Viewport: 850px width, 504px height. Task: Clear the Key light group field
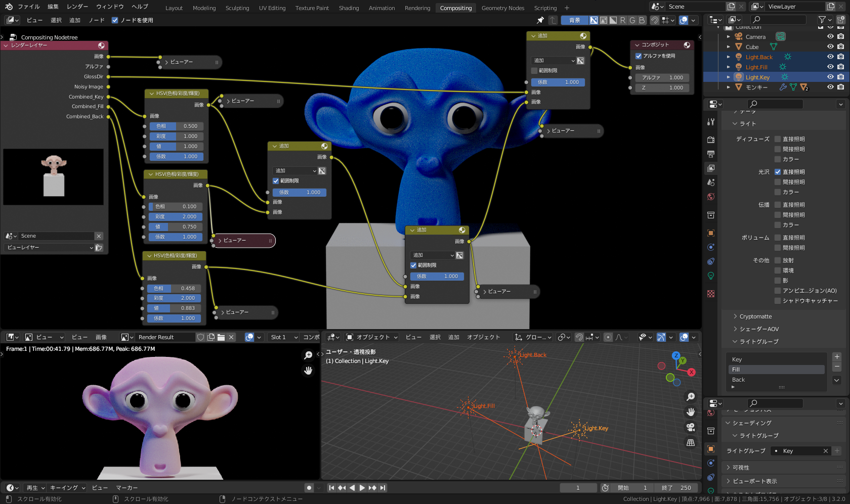826,451
